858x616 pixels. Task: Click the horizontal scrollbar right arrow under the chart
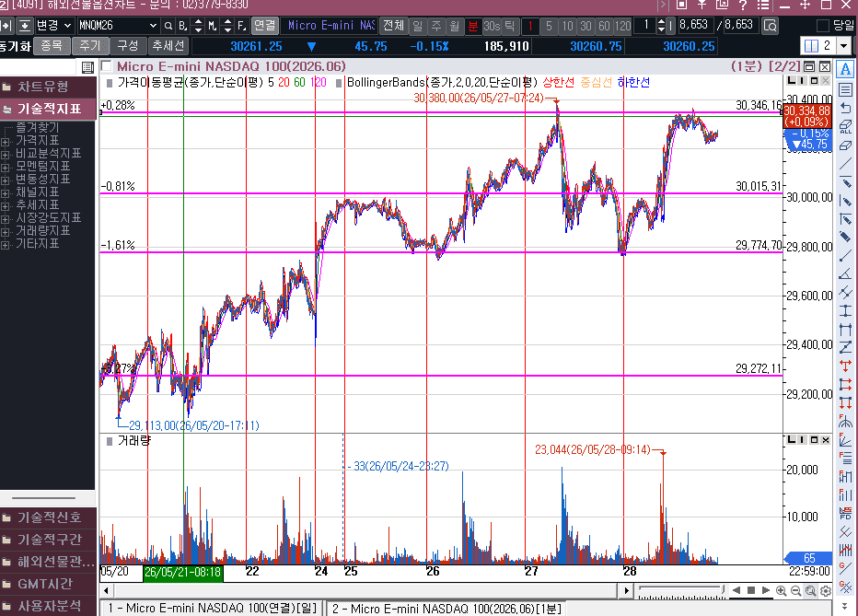(x=627, y=590)
